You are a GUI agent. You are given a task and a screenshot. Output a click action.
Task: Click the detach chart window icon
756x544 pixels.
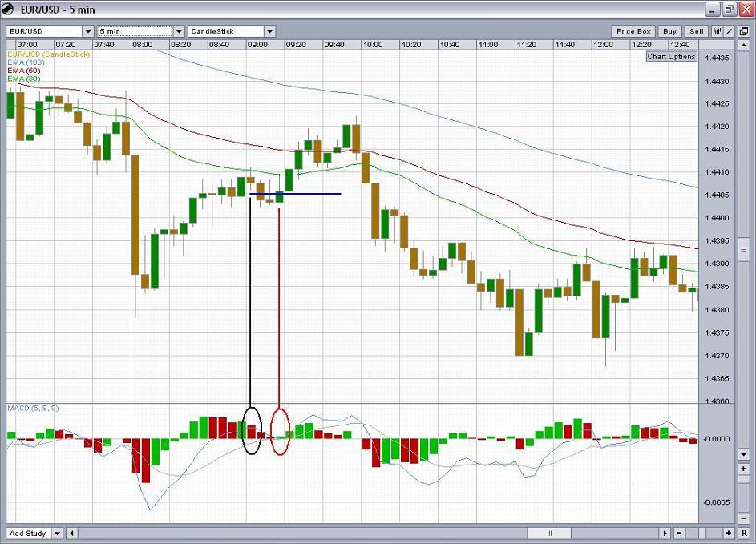pos(743,31)
